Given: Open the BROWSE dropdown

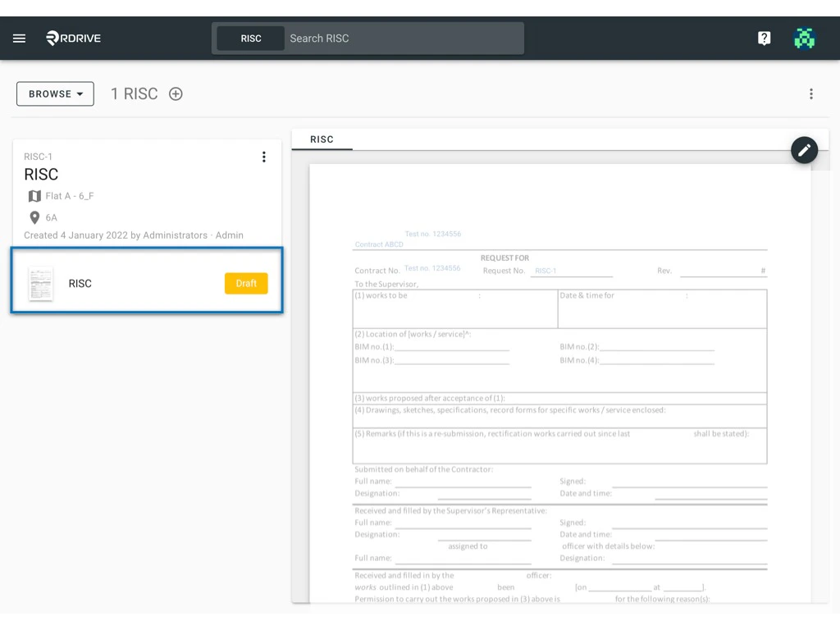Looking at the screenshot, I should 54,94.
